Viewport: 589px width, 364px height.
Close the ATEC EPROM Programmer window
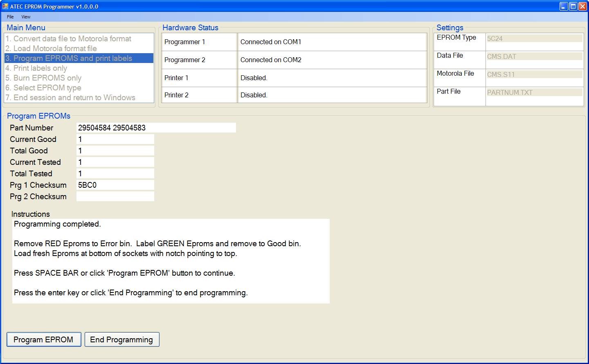582,6
